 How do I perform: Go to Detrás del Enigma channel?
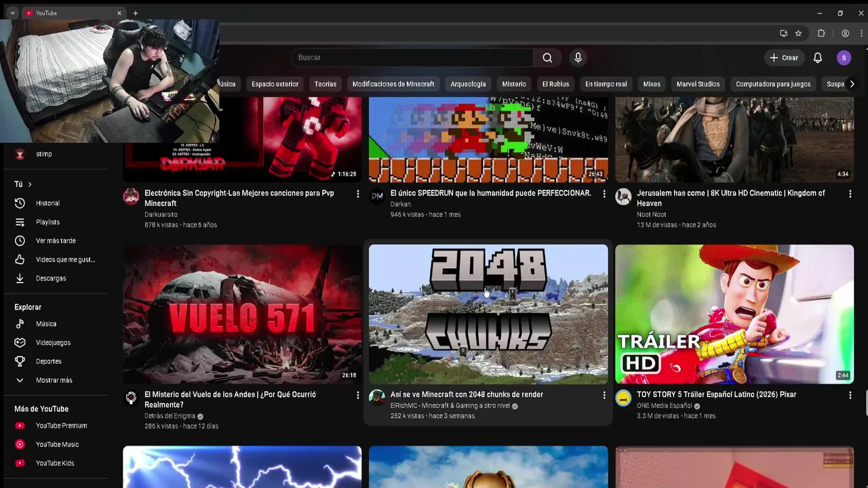click(x=170, y=416)
